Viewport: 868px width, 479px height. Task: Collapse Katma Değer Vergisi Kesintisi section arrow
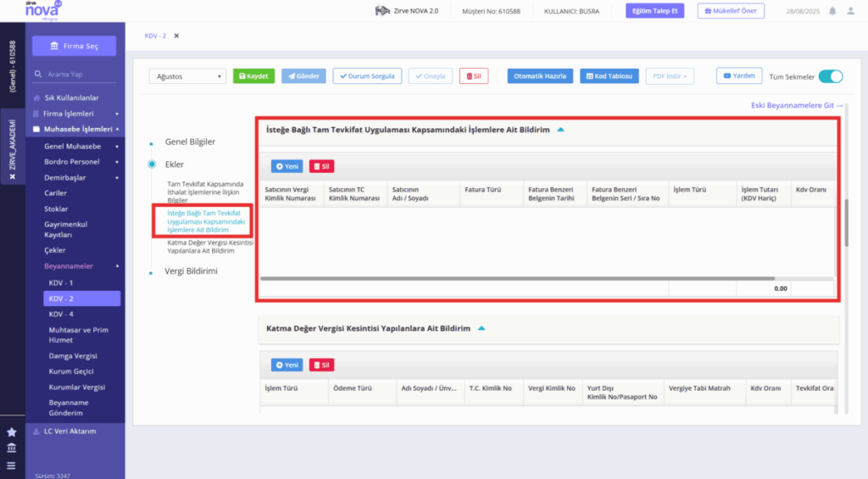click(481, 328)
